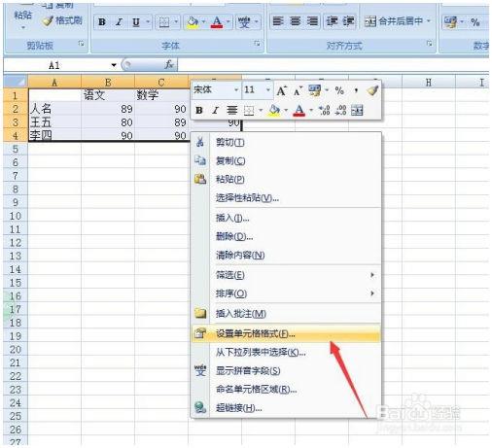Toggle Bold in the ribbon font group

point(102,22)
